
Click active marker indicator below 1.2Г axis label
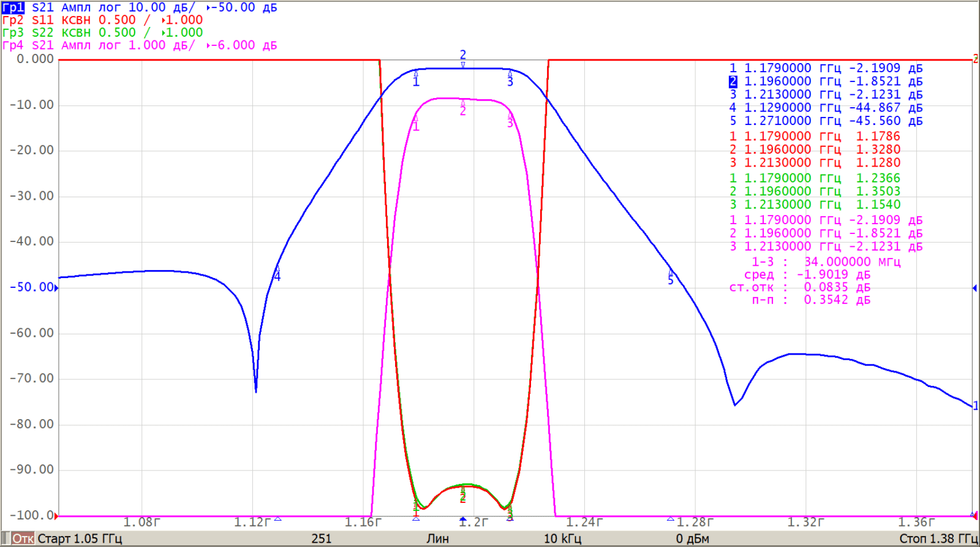[463, 519]
